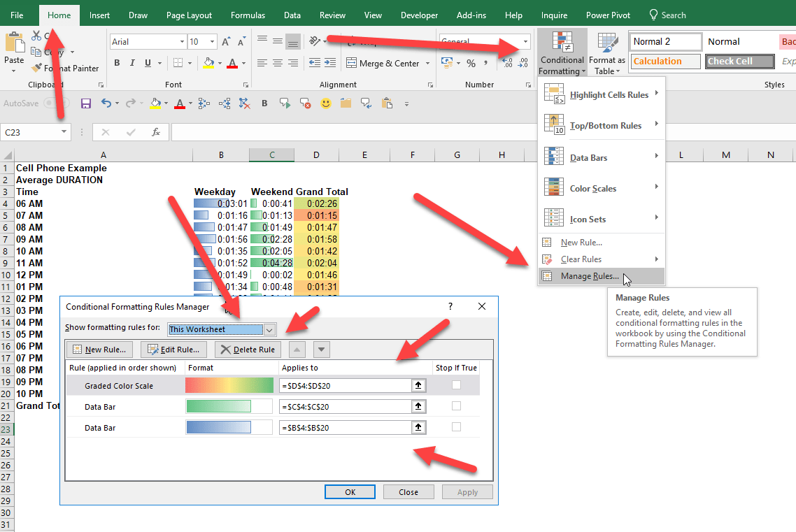Click the New Rule button
Screen dimensions: 796x532
tap(101, 349)
